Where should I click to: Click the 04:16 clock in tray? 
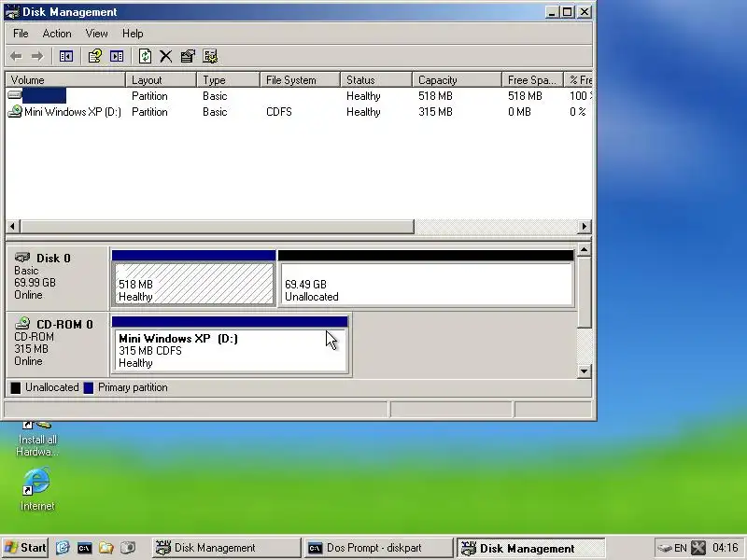[726, 548]
